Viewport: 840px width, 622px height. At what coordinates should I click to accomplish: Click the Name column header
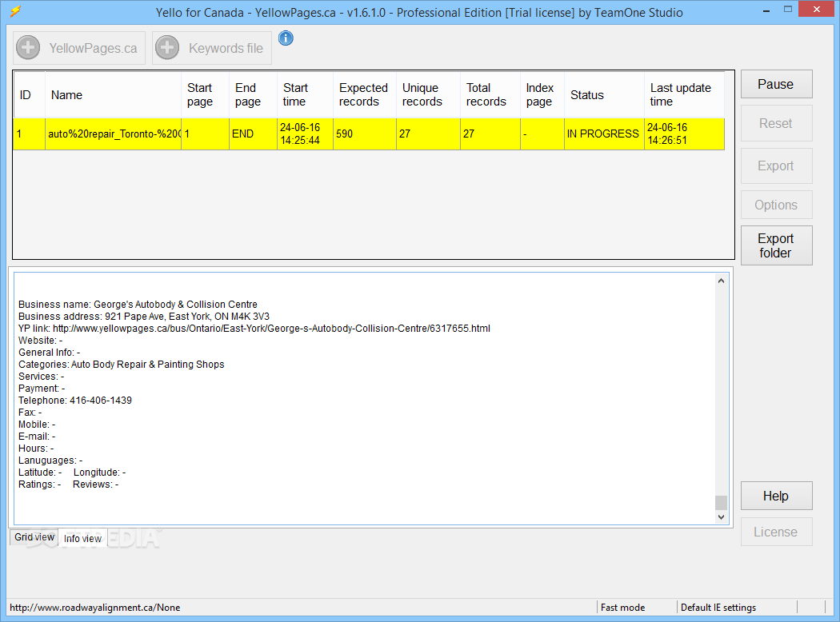(x=113, y=95)
